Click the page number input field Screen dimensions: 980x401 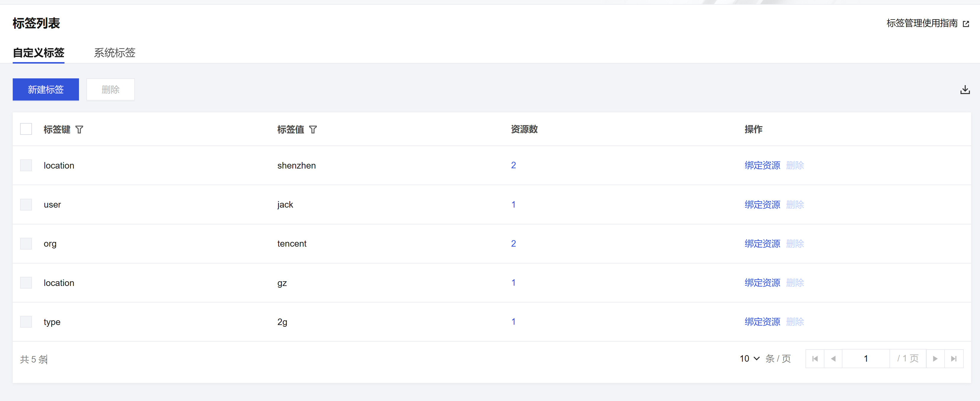(866, 359)
